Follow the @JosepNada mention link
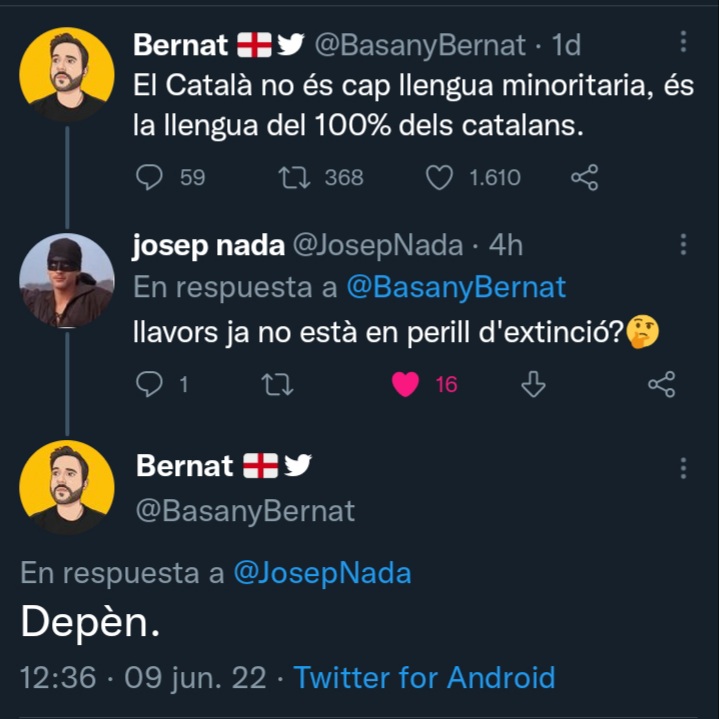This screenshot has width=719, height=719. pyautogui.click(x=322, y=573)
